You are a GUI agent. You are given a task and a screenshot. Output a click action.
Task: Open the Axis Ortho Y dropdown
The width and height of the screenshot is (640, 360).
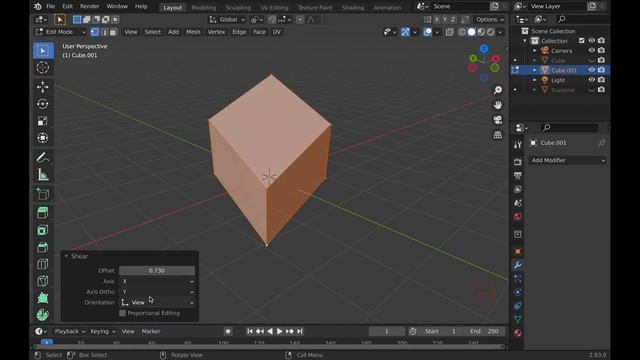coord(157,292)
